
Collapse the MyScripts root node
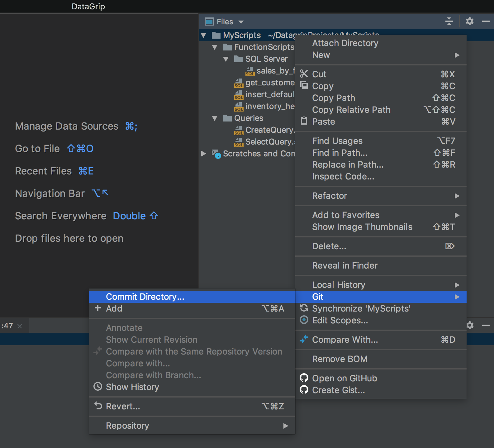(x=204, y=35)
